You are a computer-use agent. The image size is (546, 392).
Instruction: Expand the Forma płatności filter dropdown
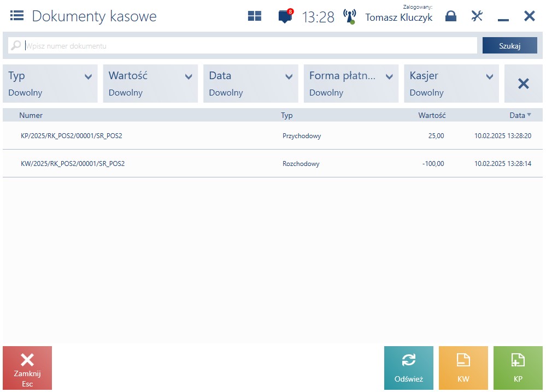[x=351, y=84]
